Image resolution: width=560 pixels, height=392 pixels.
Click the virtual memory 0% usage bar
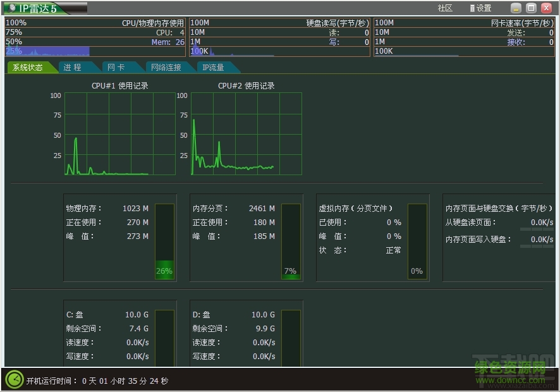click(x=417, y=241)
